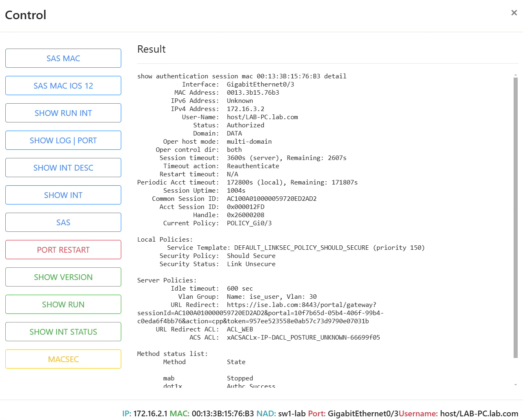Run SHOW INT DESC command
This screenshot has width=523, height=420.
63,168
